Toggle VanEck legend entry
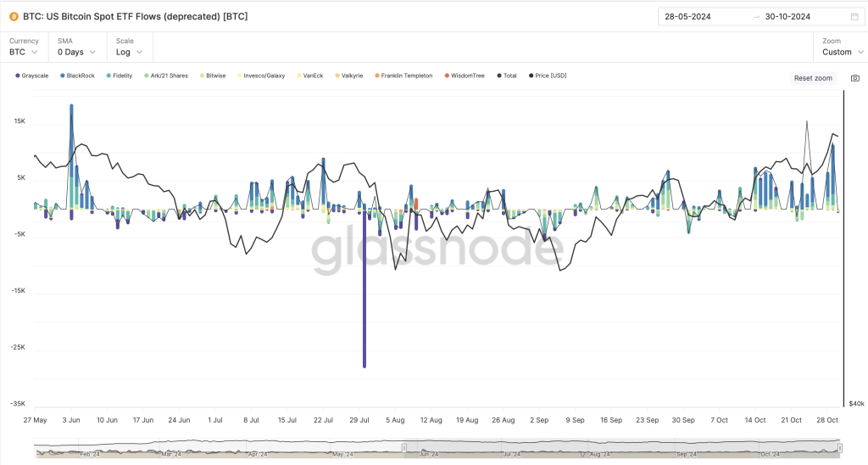This screenshot has width=868, height=465. coord(310,76)
